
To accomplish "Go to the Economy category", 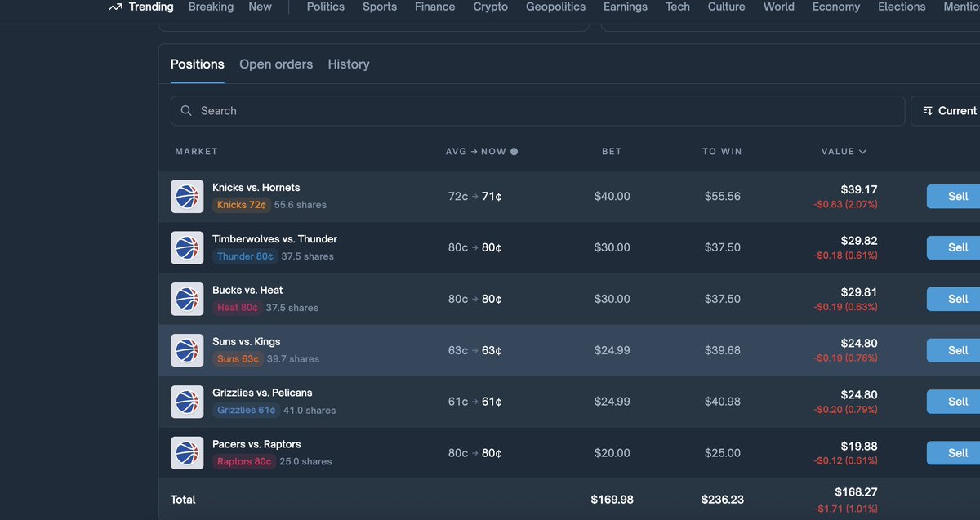I will coord(836,7).
